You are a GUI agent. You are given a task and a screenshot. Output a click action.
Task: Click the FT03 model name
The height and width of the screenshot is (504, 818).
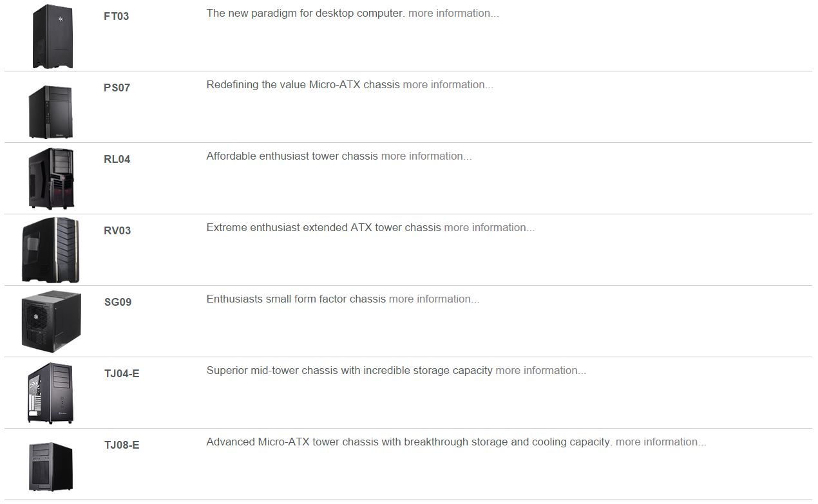116,17
